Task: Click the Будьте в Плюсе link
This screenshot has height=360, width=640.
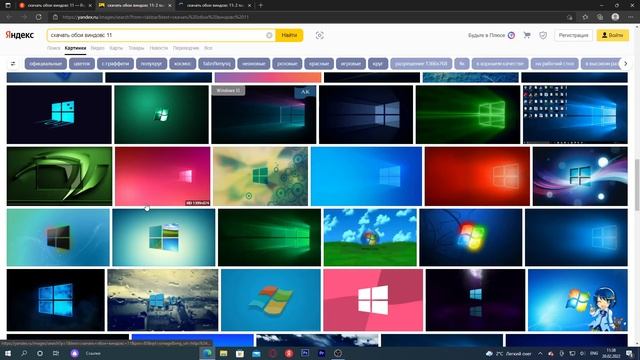Action: pyautogui.click(x=486, y=36)
